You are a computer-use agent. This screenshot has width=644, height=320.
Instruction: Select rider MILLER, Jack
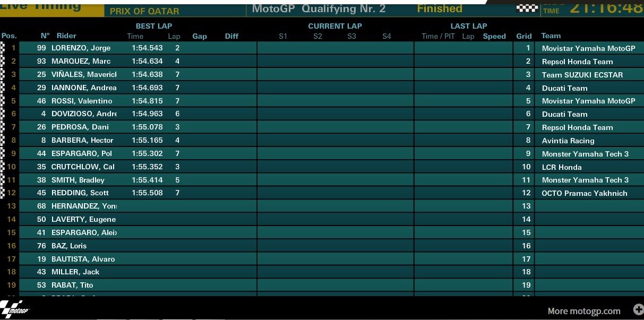(x=75, y=272)
